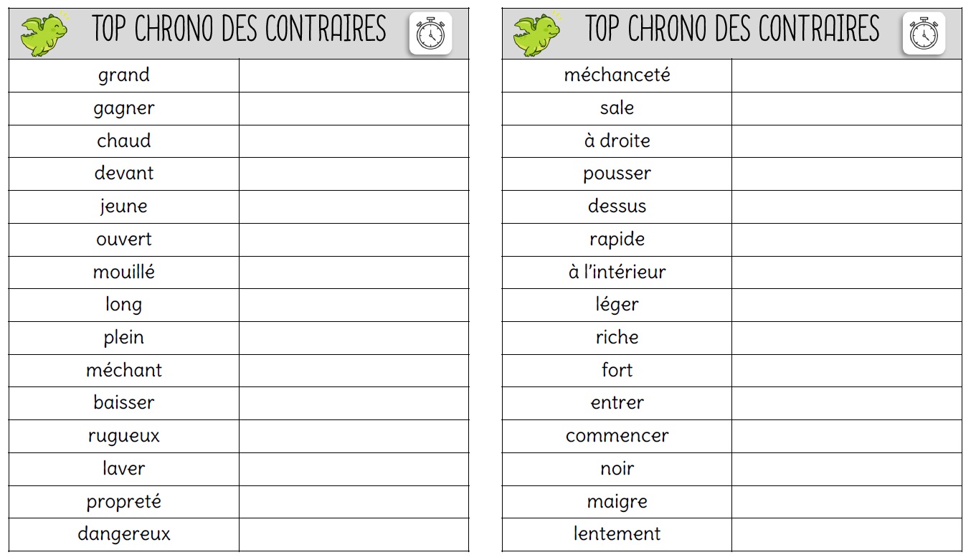Click the green dragon icon on left sheet
Screen dimensions: 976x560
[44, 34]
